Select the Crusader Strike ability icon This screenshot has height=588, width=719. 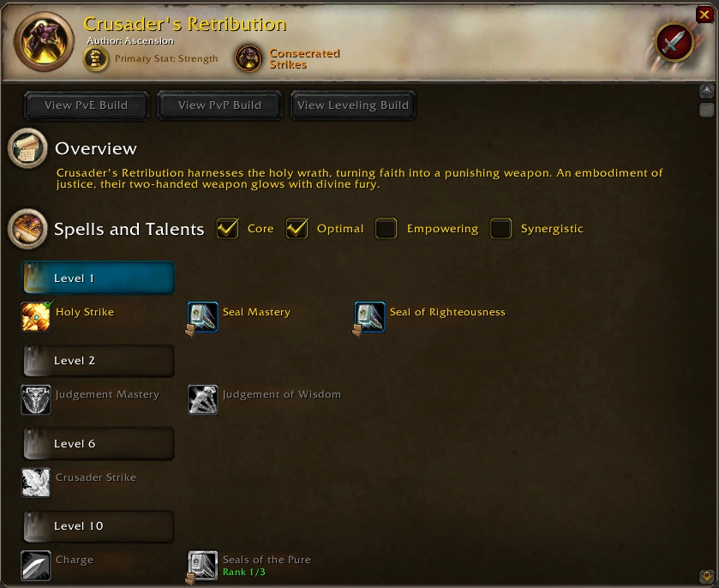[36, 483]
